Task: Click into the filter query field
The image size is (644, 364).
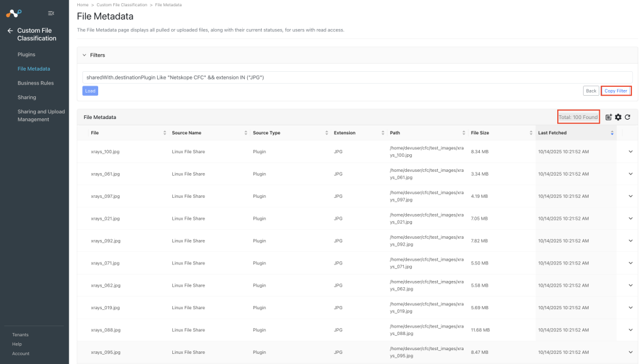Action: [357, 77]
